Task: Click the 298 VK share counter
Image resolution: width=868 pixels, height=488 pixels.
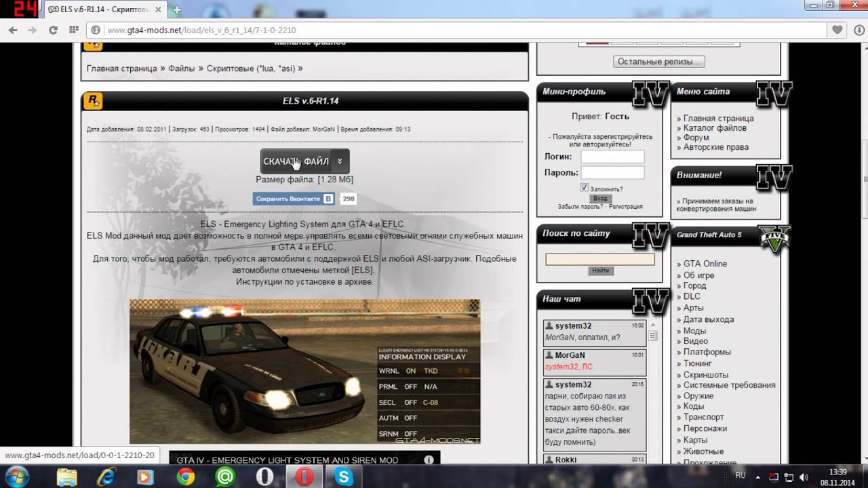Action: pyautogui.click(x=348, y=199)
